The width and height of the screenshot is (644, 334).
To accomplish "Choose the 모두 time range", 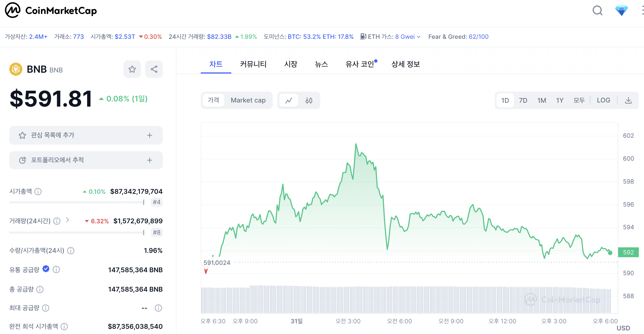I will point(579,100).
